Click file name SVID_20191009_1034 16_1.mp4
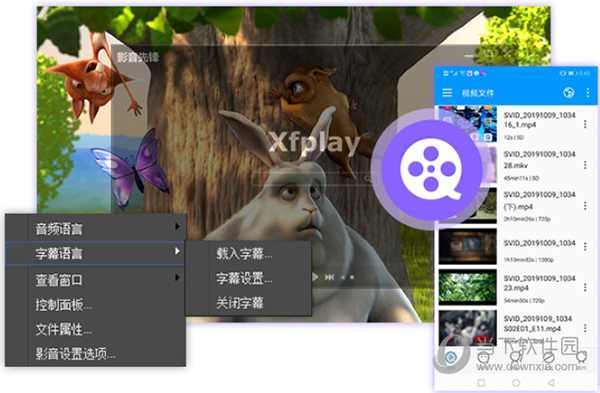The width and height of the screenshot is (600, 393). [x=540, y=120]
